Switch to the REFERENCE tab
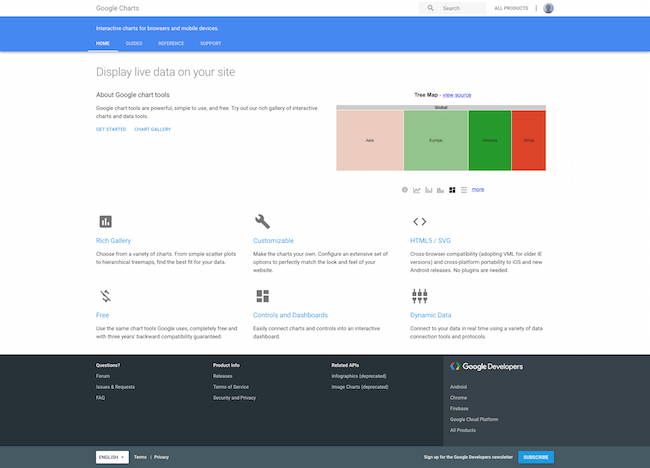 (171, 43)
